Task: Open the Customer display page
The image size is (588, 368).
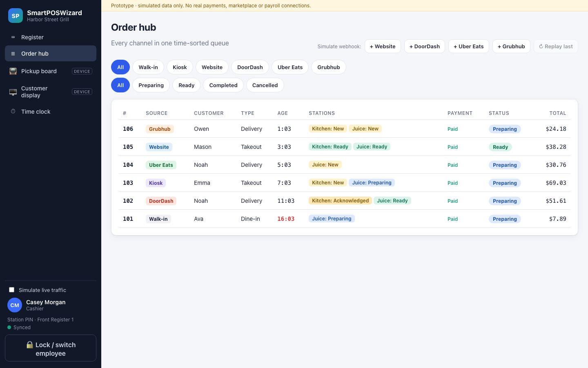Action: pyautogui.click(x=51, y=92)
